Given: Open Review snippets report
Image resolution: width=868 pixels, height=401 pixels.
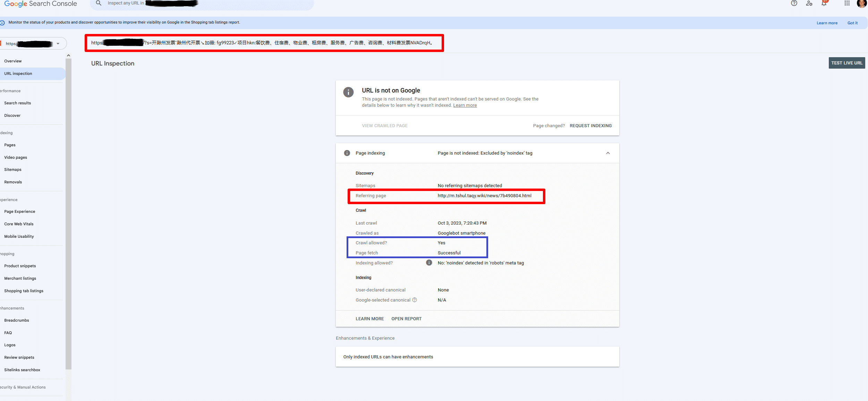Looking at the screenshot, I should 19,357.
